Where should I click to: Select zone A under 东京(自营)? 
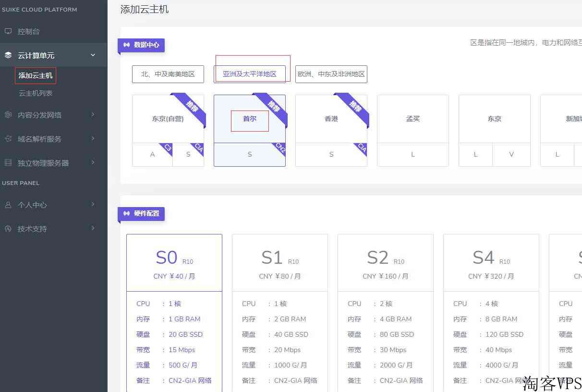[152, 155]
